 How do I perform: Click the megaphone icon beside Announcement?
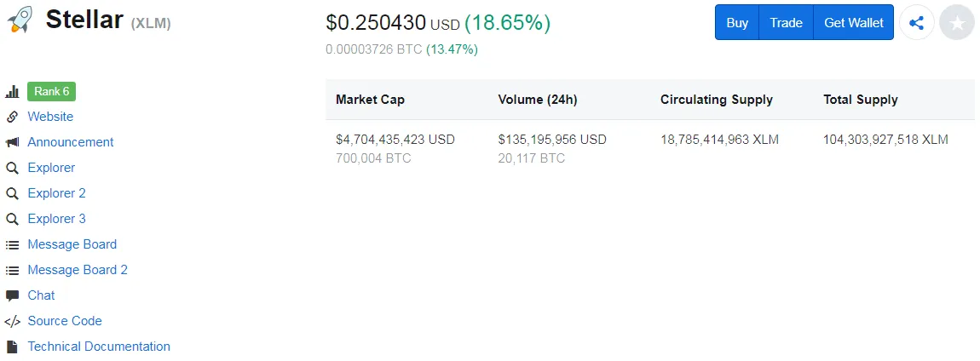[12, 142]
